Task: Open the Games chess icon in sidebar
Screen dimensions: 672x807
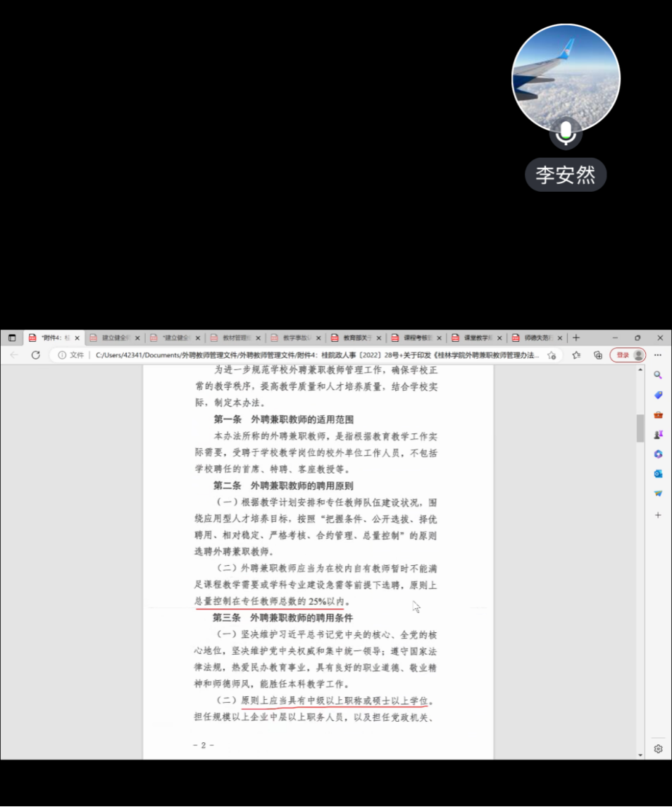Action: [x=658, y=435]
